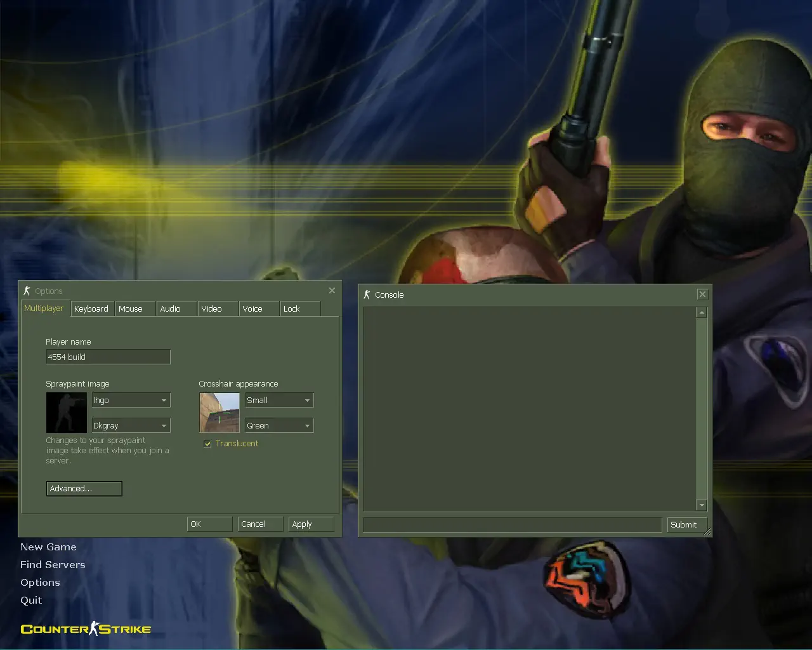This screenshot has width=812, height=650.
Task: Disable the Translucent crosshair checkbox
Action: pos(207,444)
